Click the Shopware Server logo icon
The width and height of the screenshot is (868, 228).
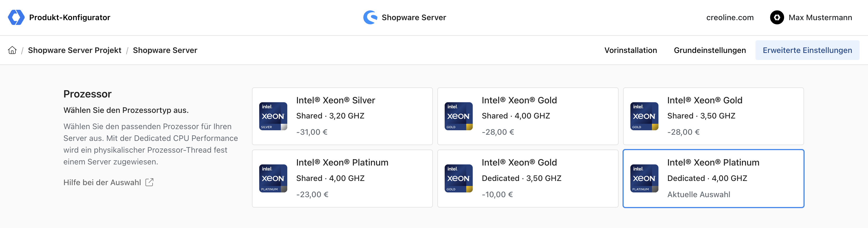pos(370,17)
